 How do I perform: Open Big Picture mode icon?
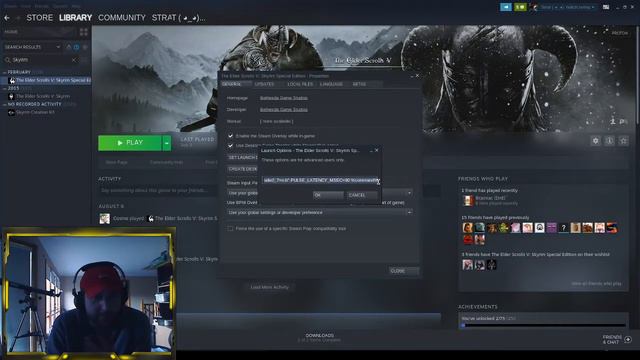[x=606, y=7]
